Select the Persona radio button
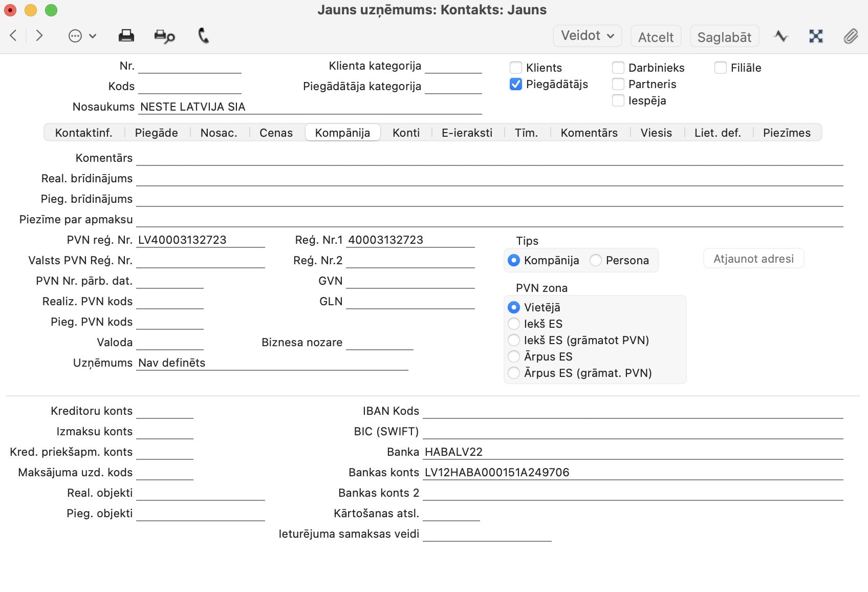 [596, 260]
